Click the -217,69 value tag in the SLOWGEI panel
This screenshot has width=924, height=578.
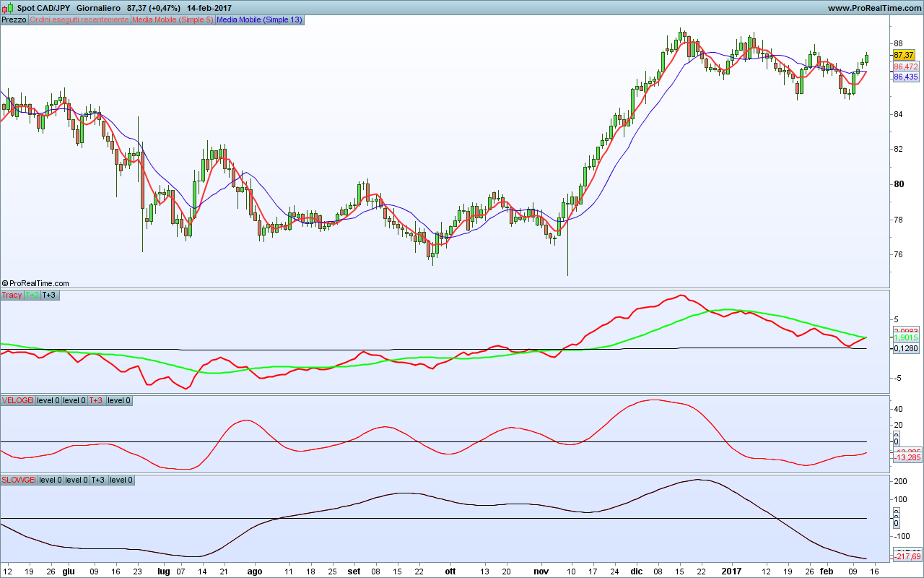[x=906, y=556]
